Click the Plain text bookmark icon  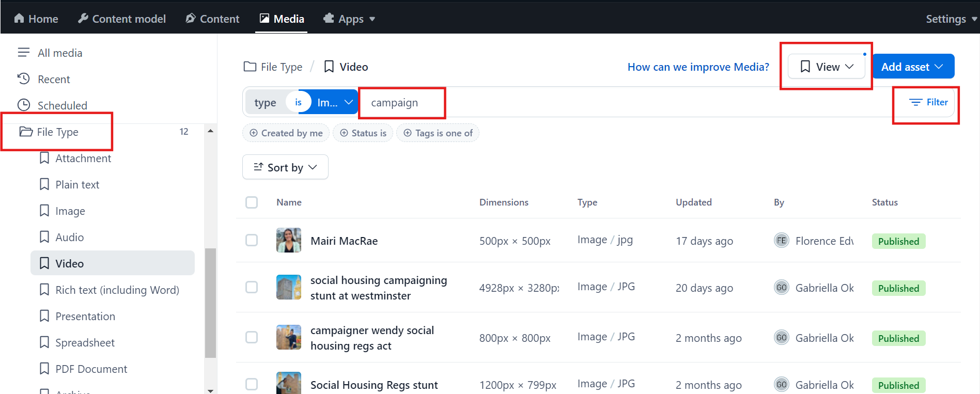tap(44, 184)
